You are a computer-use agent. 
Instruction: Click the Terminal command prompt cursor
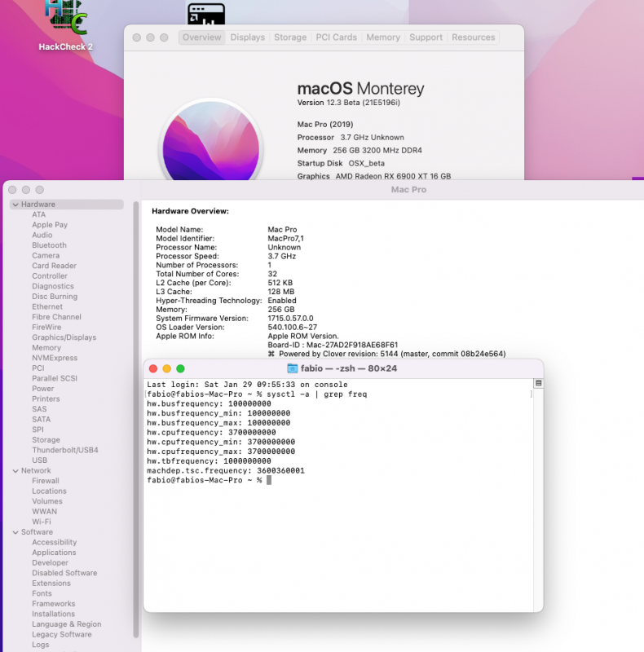pyautogui.click(x=269, y=480)
